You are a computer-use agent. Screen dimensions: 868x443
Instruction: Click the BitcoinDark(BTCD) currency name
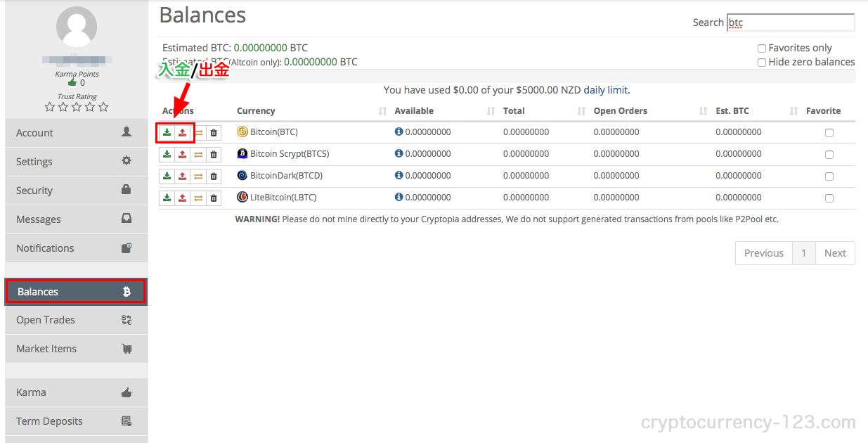[287, 176]
